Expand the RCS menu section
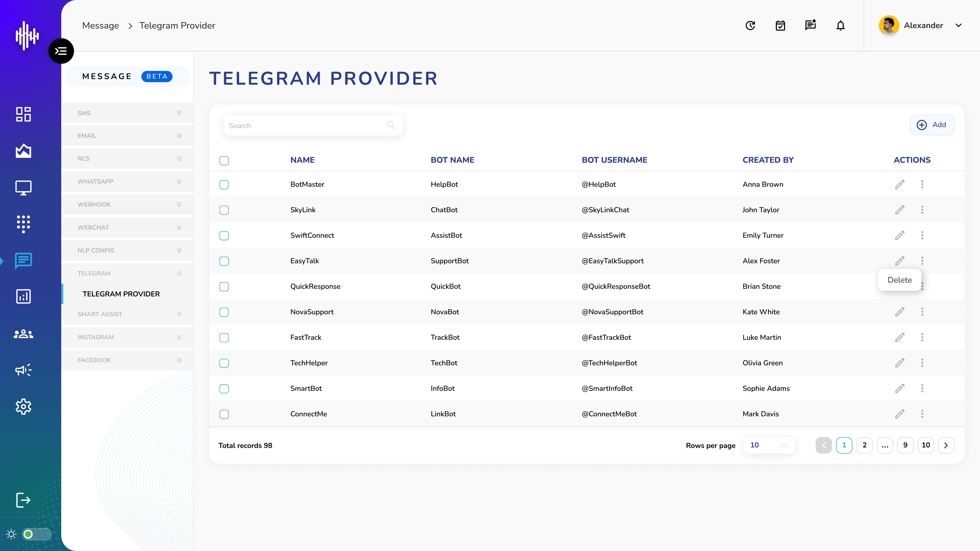Image resolution: width=980 pixels, height=551 pixels. [x=127, y=158]
